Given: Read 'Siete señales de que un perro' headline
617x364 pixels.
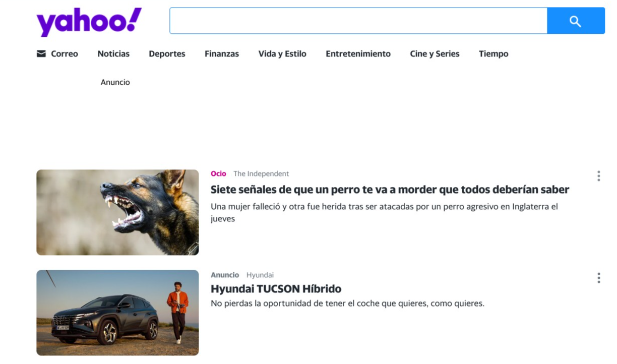Looking at the screenshot, I should [390, 190].
